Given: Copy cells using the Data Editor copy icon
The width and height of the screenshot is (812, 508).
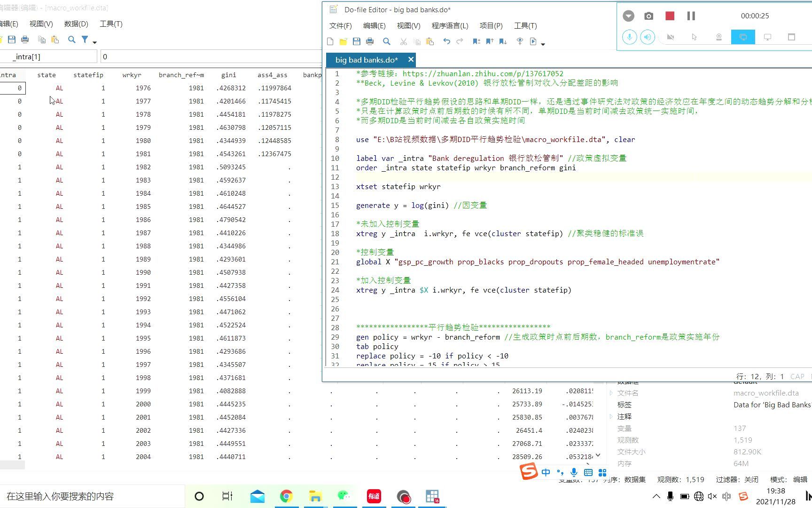Looking at the screenshot, I should pos(42,40).
